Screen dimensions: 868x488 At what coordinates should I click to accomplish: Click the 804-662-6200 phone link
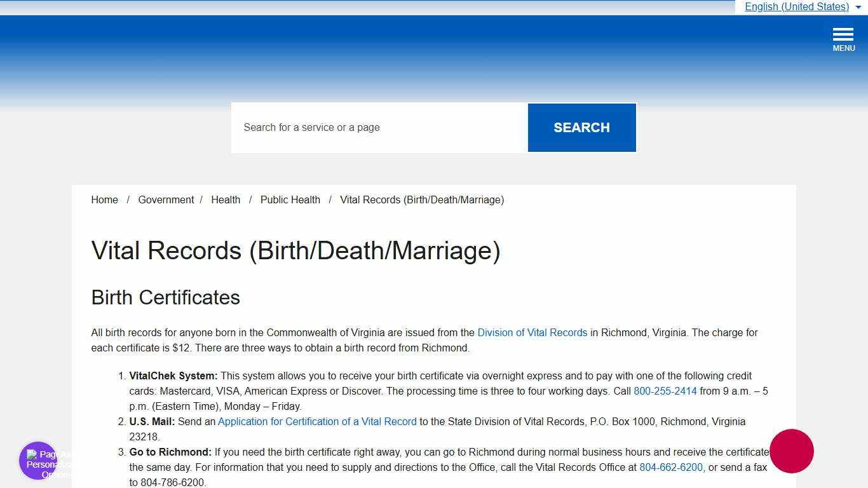click(670, 467)
